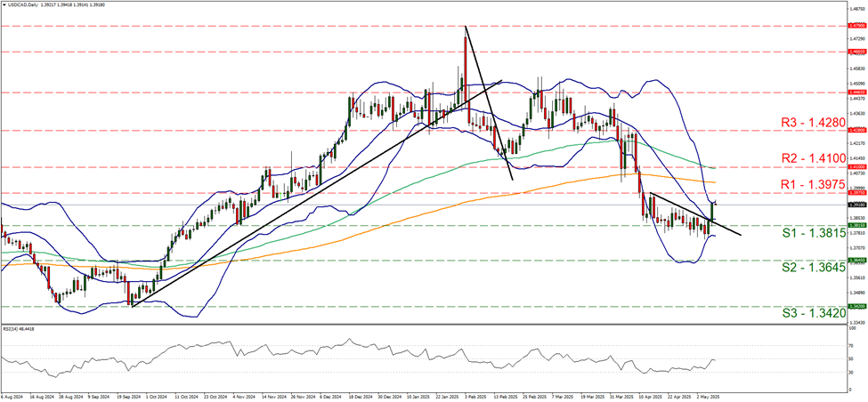Image resolution: width=868 pixels, height=402 pixels.
Task: Click the tall red candle spike at peak
Action: point(466,53)
